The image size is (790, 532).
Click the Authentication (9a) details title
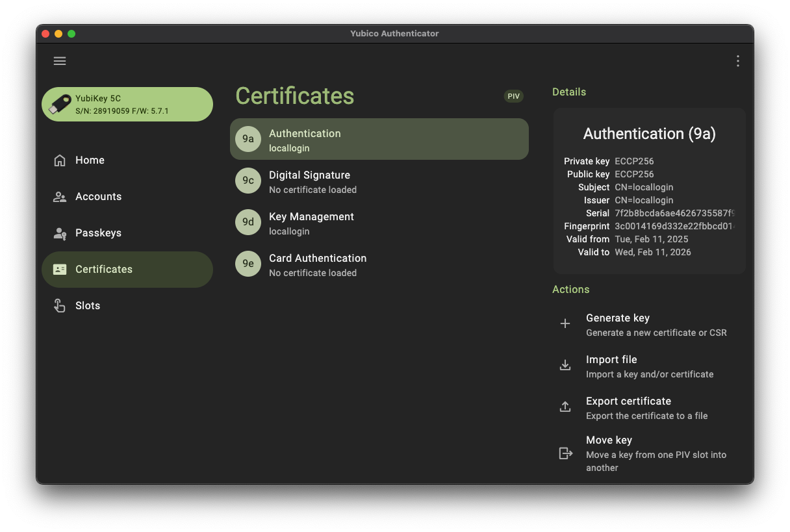tap(649, 134)
